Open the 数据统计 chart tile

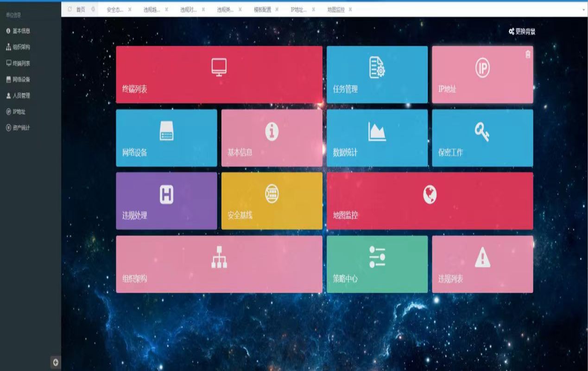[x=377, y=138]
